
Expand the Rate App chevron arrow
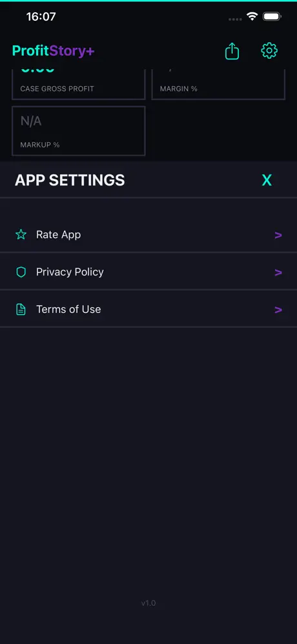click(x=278, y=235)
